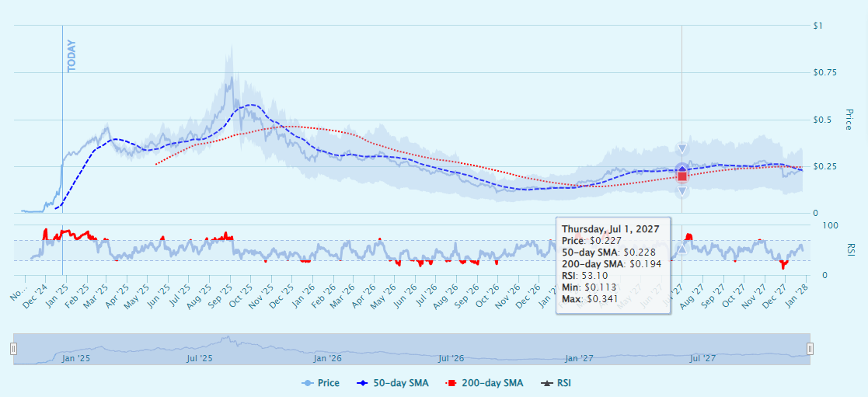Click the Price legend circle icon
Viewport: 868px width, 397px height.
coord(308,383)
